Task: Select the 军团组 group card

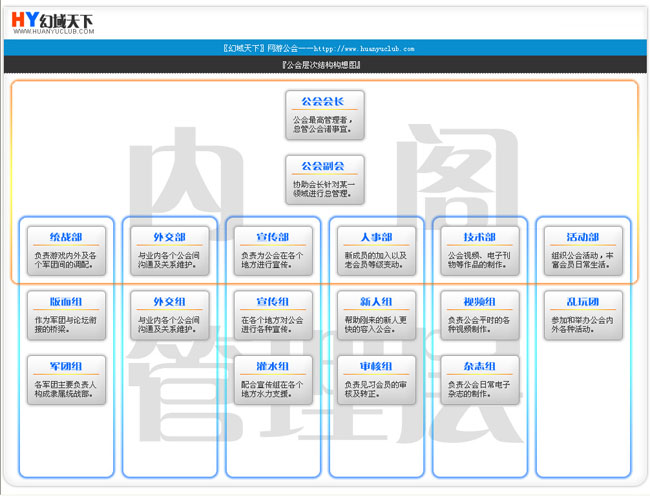Action: pyautogui.click(x=66, y=380)
